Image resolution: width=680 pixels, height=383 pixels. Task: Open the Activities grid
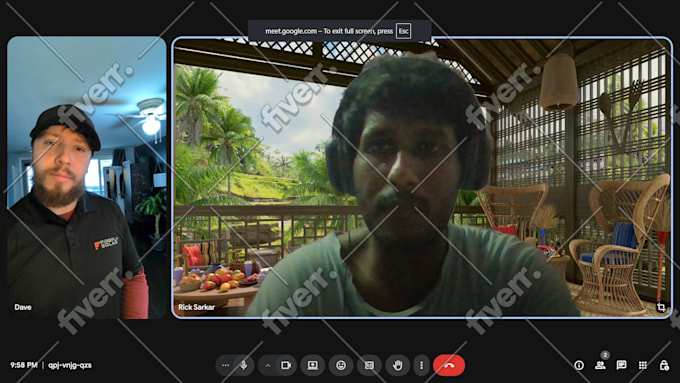click(x=643, y=365)
